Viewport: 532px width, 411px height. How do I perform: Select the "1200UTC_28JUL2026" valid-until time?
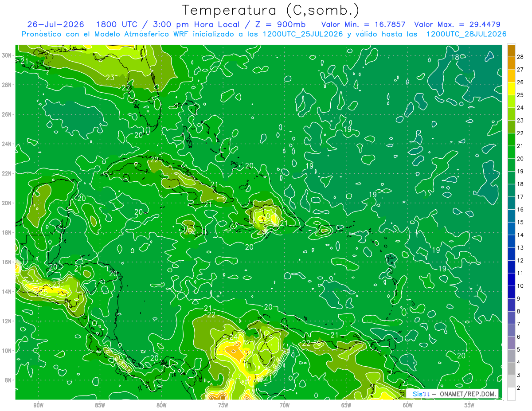pos(466,34)
